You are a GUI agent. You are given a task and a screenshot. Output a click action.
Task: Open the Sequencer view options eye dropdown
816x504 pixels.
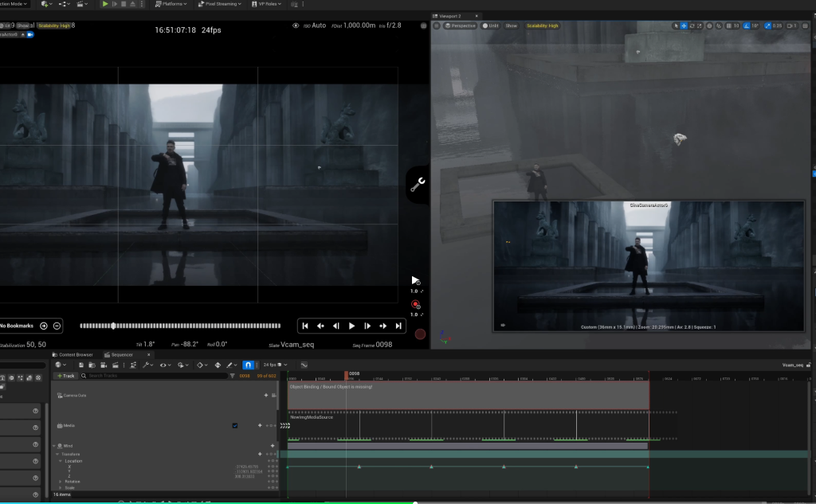pos(165,365)
